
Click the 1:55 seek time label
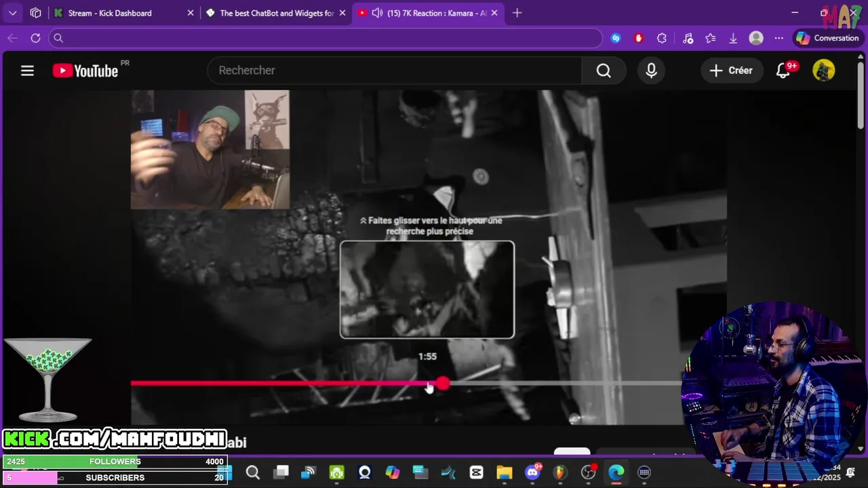(x=427, y=357)
